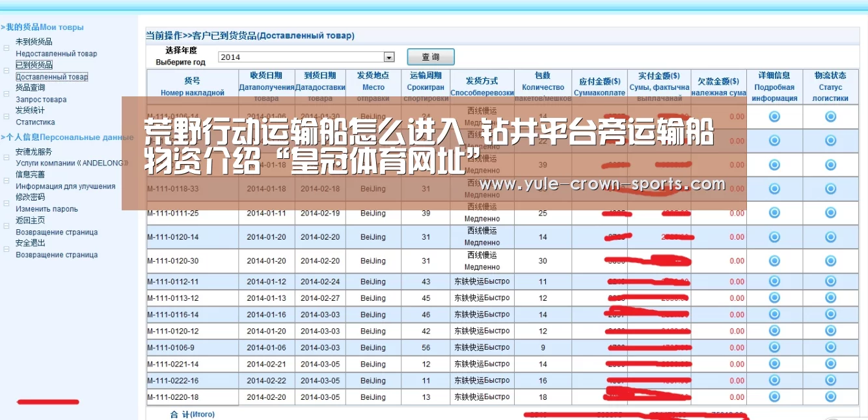
Task: Open detail info icon for M-111-0221-14
Action: click(x=774, y=364)
